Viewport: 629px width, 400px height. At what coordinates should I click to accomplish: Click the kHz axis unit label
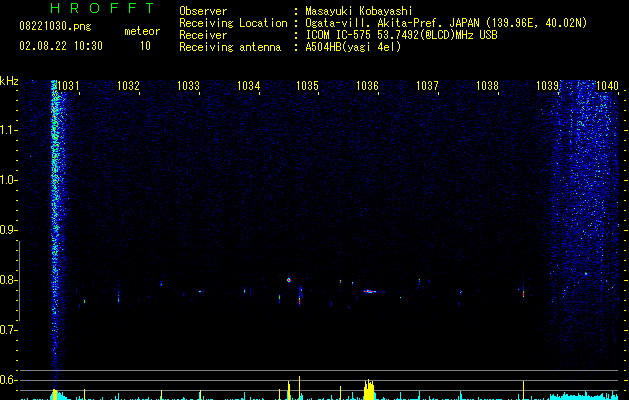pos(9,81)
